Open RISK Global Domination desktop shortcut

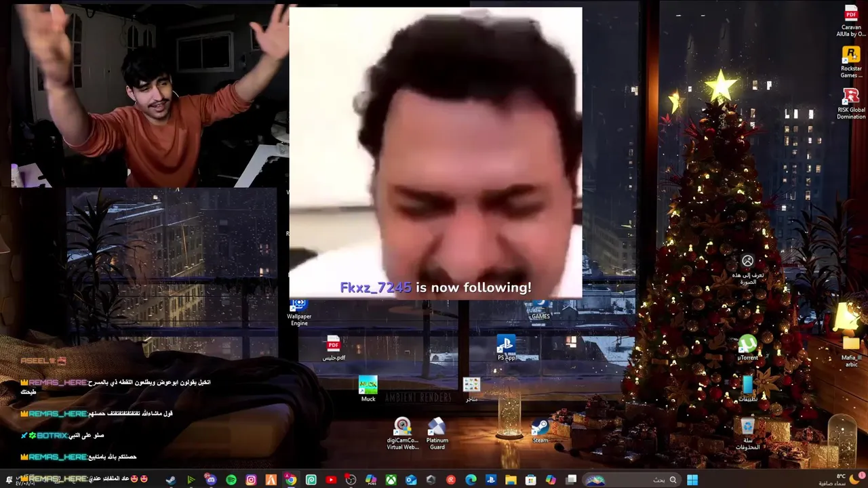click(851, 104)
